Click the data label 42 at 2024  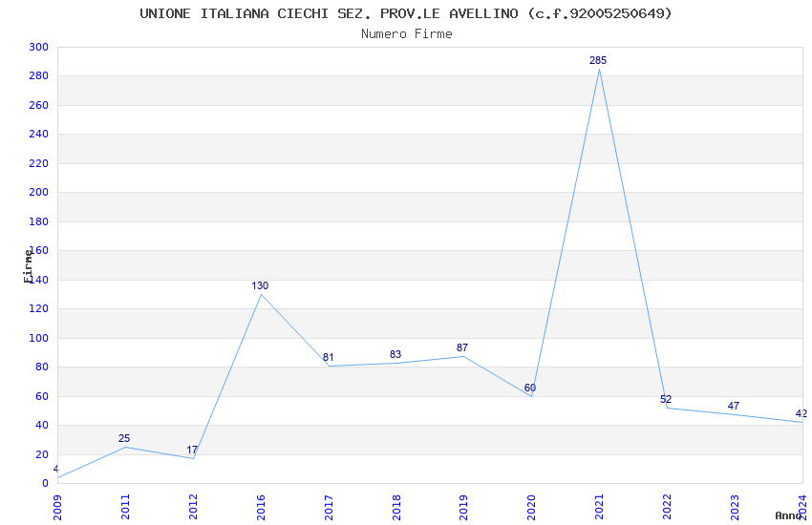[x=801, y=413]
